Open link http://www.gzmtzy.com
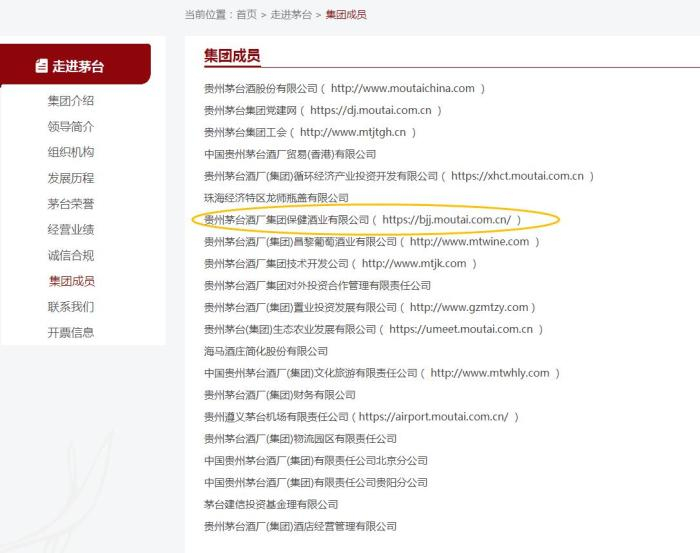The width and height of the screenshot is (700, 553). tap(469, 307)
